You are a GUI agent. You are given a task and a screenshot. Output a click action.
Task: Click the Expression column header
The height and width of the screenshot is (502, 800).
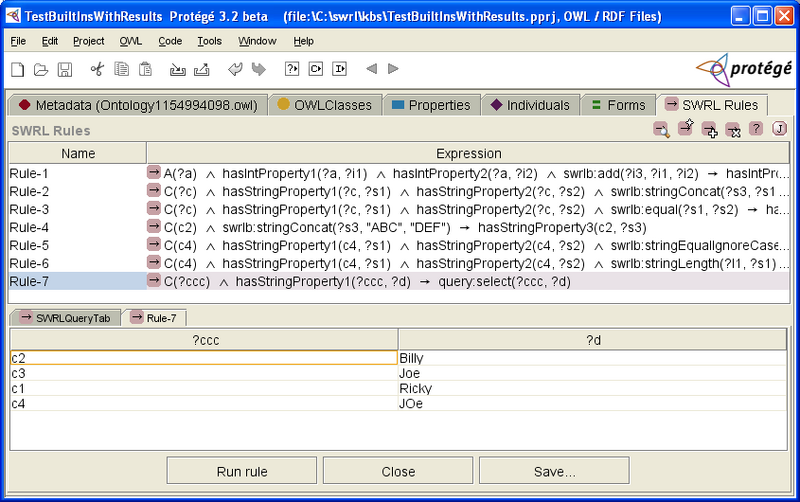(468, 154)
